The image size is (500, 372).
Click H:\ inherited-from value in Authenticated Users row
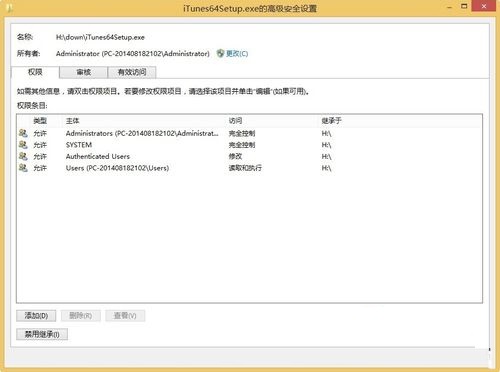326,156
